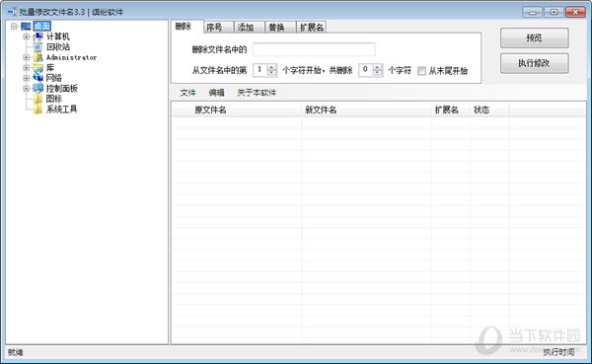Click the 控制面板 control panel icon

[38, 89]
